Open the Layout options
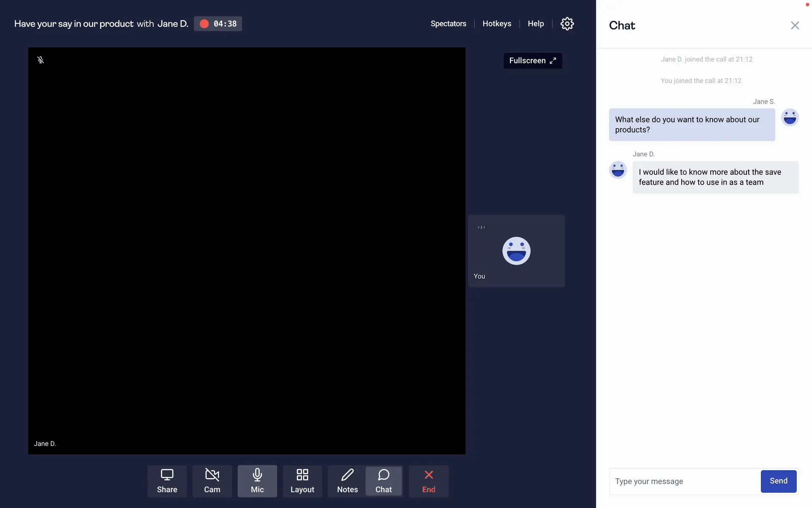This screenshot has width=812, height=508. (302, 481)
